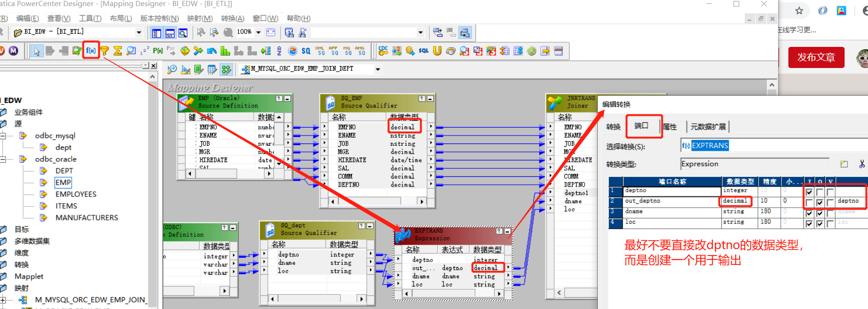Open the empty toolbar combo box dropdown
The height and width of the screenshot is (309, 868).
420,32
